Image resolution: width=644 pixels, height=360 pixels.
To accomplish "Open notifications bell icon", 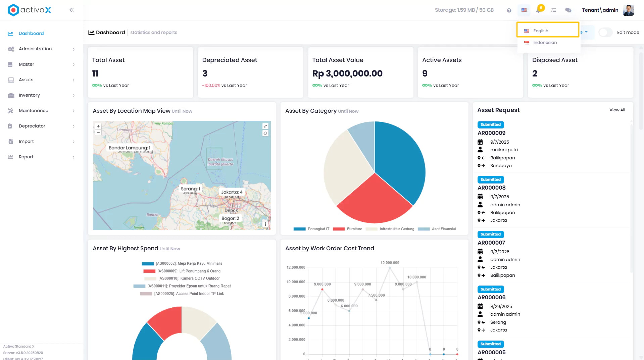I will (539, 10).
